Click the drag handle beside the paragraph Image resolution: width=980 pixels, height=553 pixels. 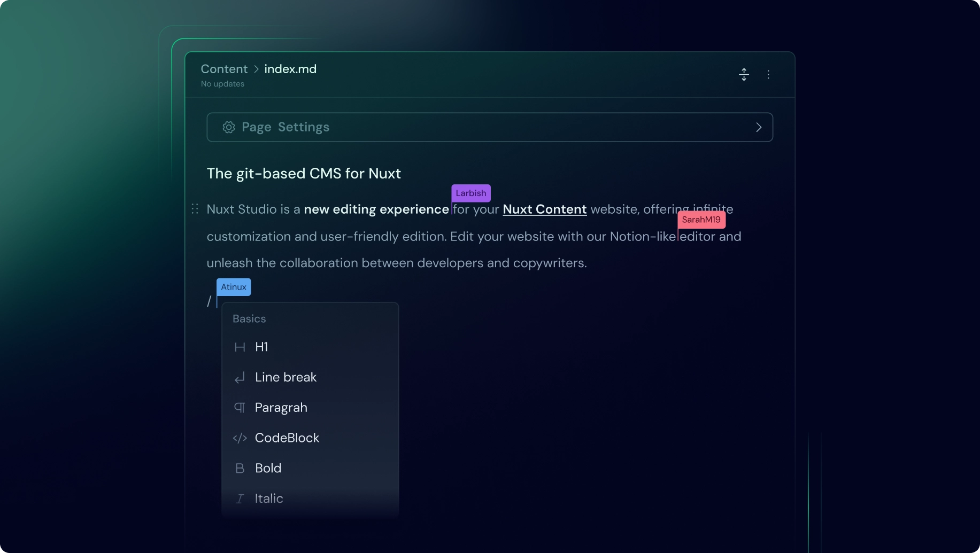pyautogui.click(x=195, y=209)
